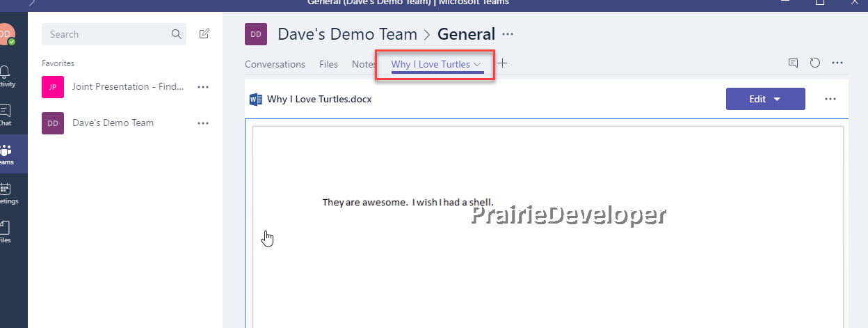Click the user profile avatar

click(6, 34)
